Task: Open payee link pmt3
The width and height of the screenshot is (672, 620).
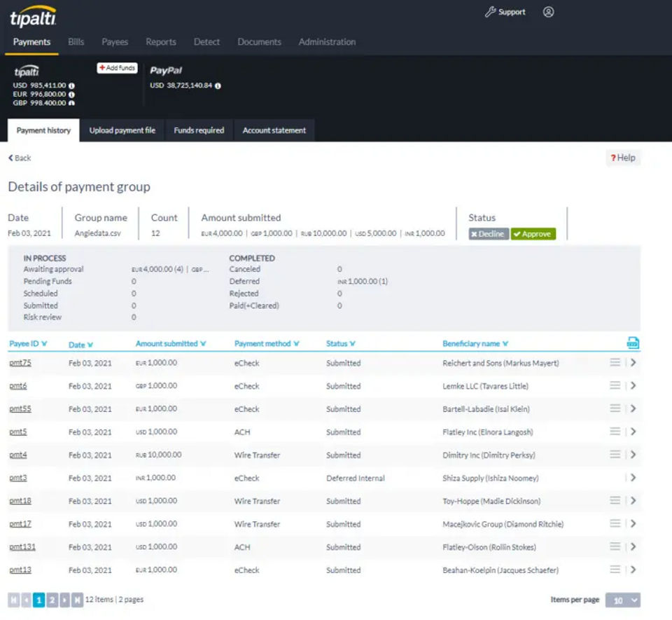Action: pos(18,478)
